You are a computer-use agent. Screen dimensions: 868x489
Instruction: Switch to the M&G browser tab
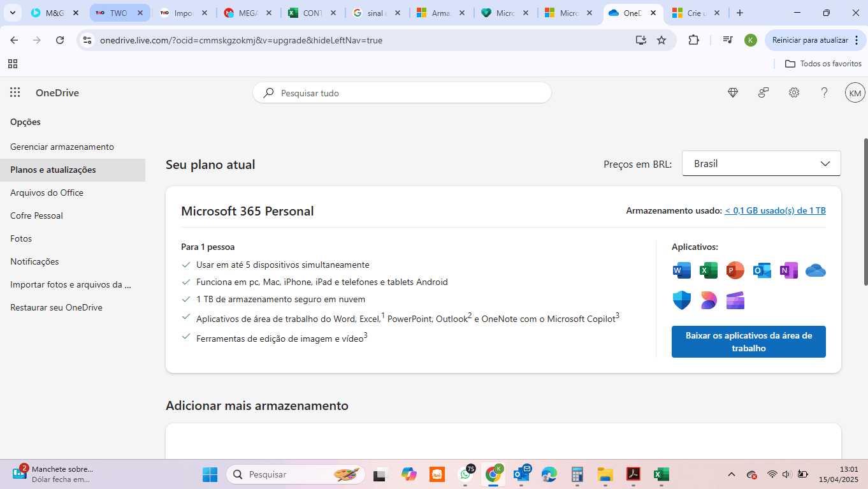[x=56, y=13]
